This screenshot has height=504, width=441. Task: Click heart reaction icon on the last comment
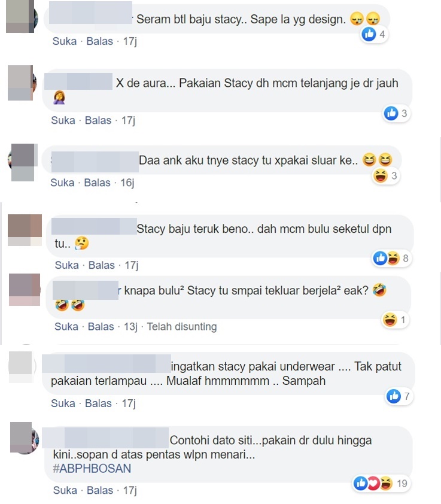pyautogui.click(x=373, y=483)
